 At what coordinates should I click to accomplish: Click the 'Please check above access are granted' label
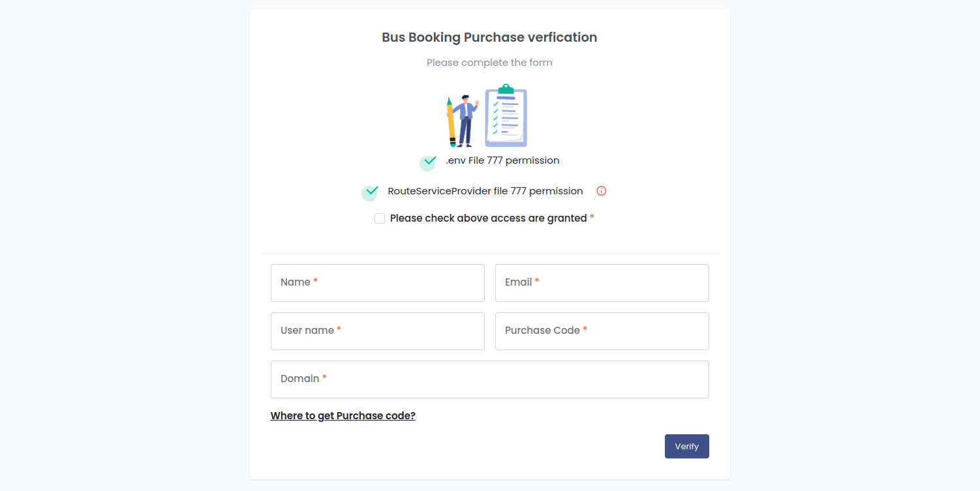click(488, 218)
